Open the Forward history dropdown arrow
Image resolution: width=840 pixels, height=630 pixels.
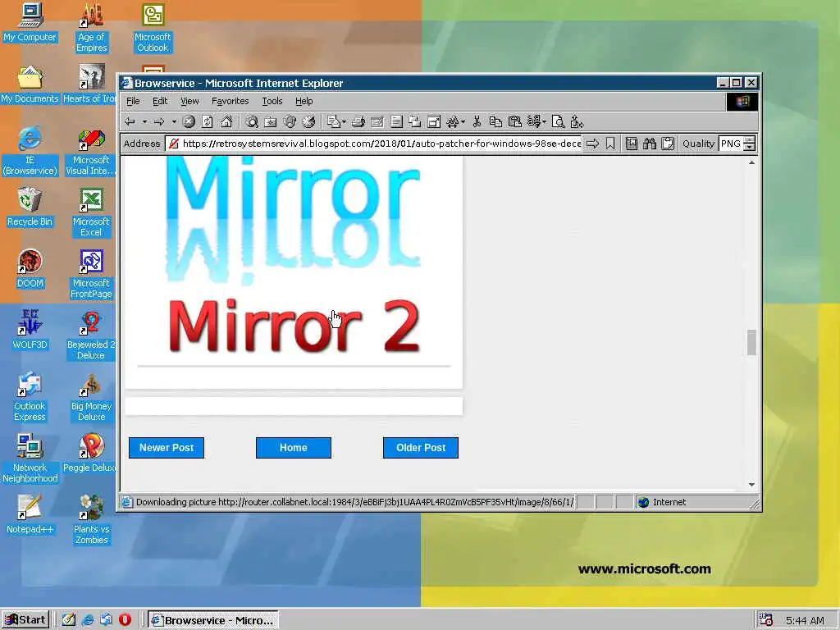point(174,122)
